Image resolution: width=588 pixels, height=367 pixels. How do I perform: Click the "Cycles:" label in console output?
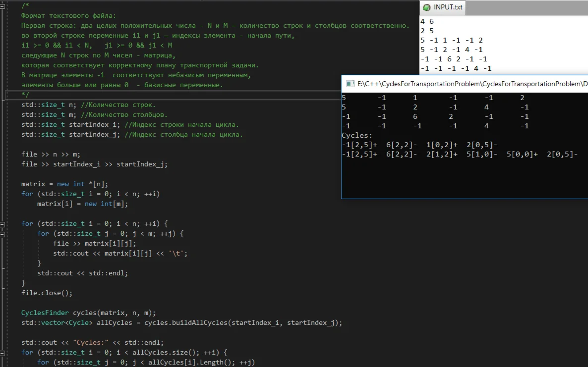pos(357,135)
